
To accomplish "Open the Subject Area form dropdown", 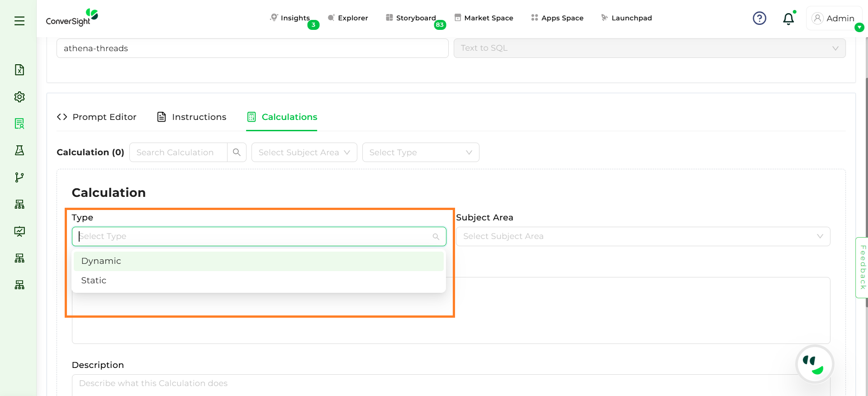I will pyautogui.click(x=642, y=237).
